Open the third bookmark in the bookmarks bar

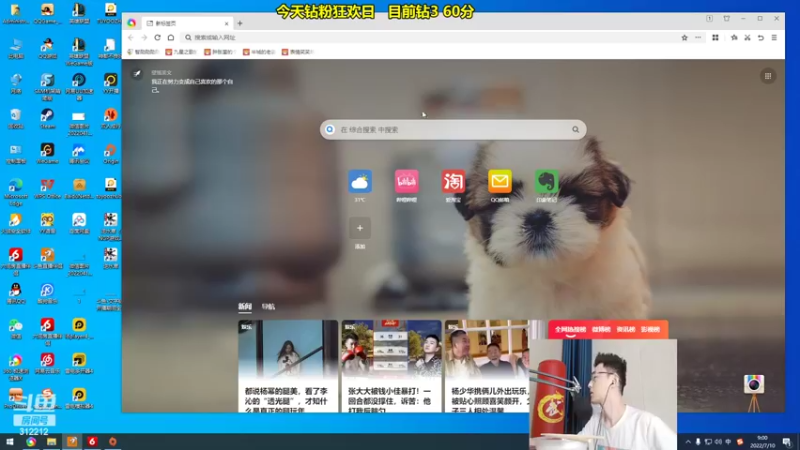pyautogui.click(x=219, y=52)
